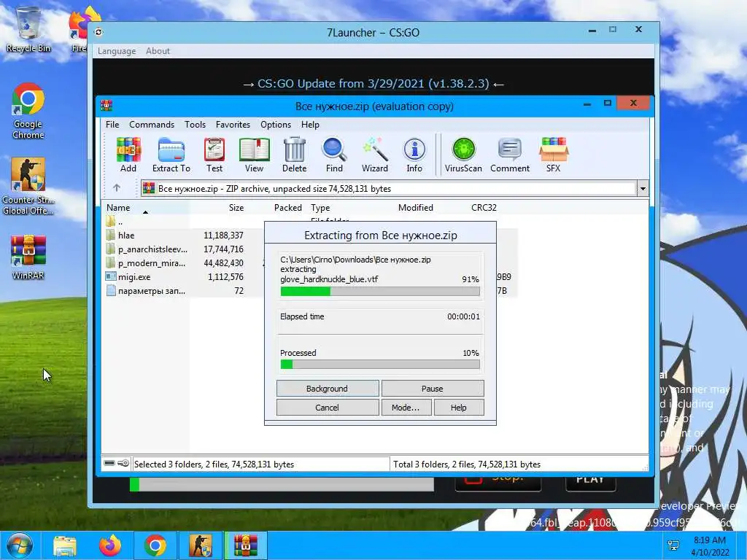Open File Explorer from taskbar
This screenshot has width=747, height=560.
pyautogui.click(x=64, y=545)
